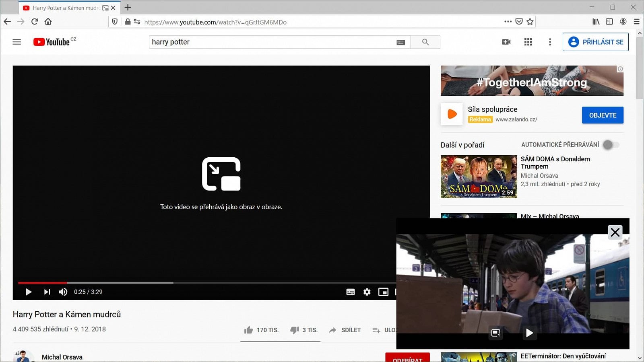Click the URL in the address bar
644x362 pixels.
point(215,22)
